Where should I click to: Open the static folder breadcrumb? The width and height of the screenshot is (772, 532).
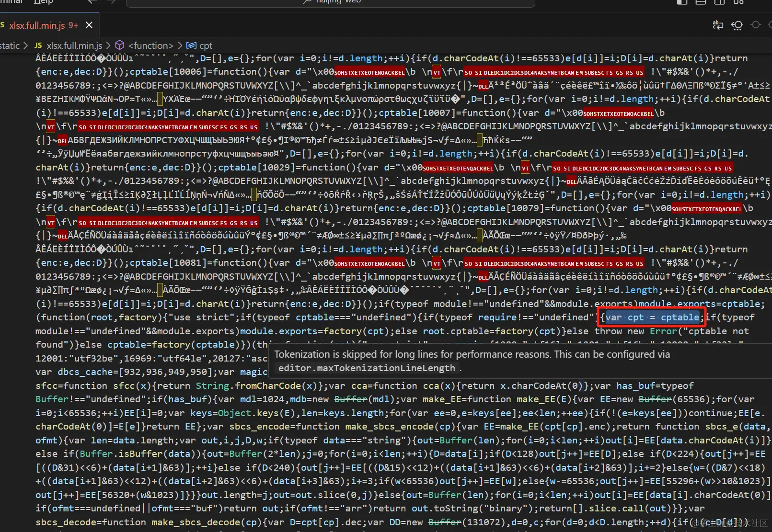[x=10, y=45]
